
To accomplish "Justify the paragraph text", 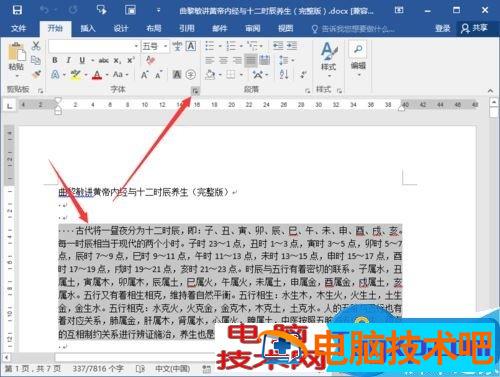I will tap(251, 60).
